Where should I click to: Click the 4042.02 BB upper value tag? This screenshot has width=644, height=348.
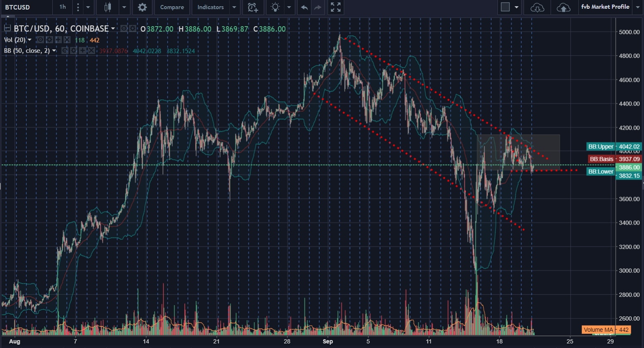click(x=629, y=146)
